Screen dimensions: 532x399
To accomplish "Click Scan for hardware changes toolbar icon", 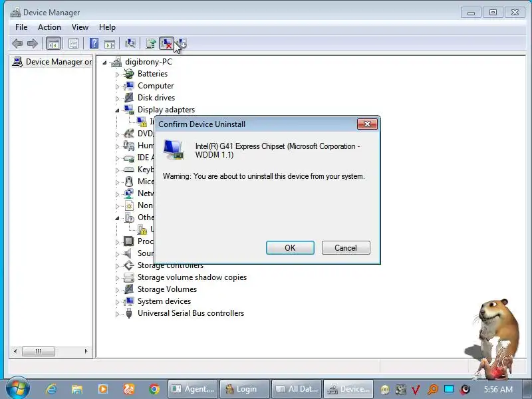I will pos(130,43).
